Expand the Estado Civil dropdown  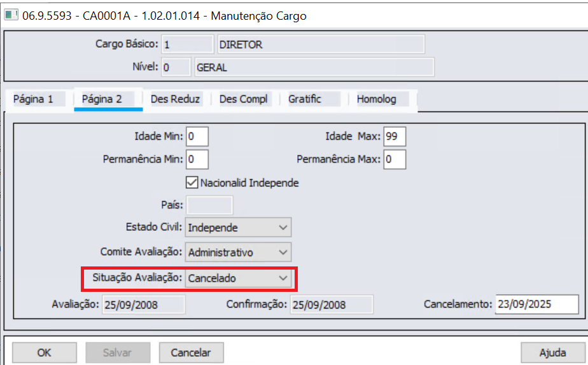click(238, 228)
